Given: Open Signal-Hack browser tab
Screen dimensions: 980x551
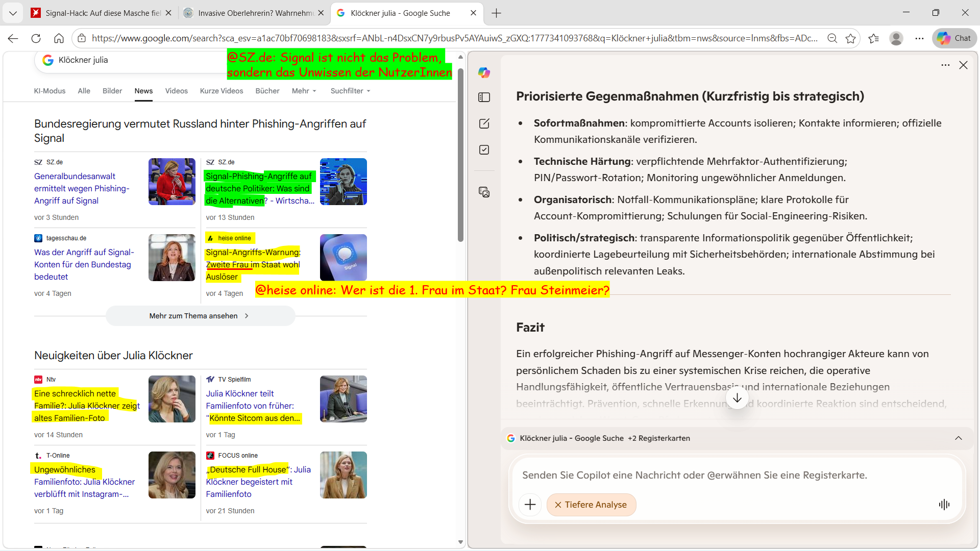Looking at the screenshot, I should coord(102,13).
